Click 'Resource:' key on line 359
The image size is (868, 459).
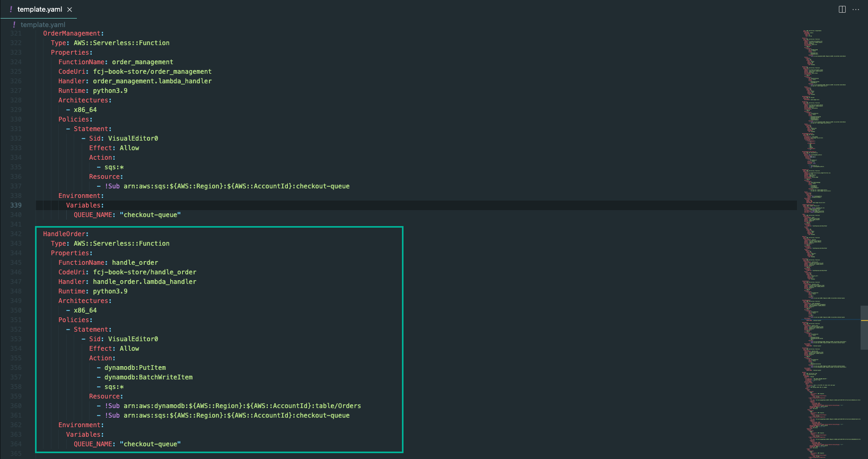pos(106,396)
